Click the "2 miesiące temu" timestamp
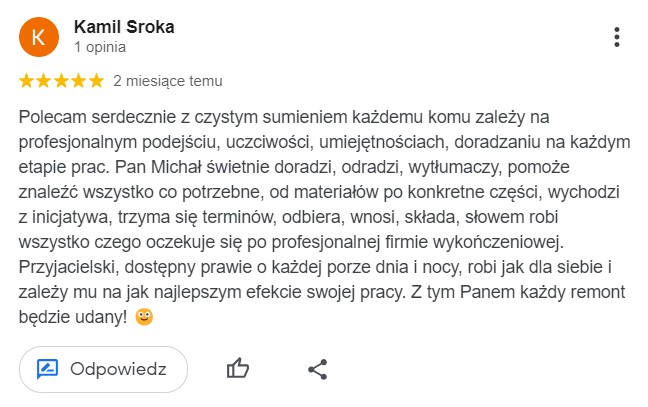Viewport: 648px width, 407px height. click(168, 81)
